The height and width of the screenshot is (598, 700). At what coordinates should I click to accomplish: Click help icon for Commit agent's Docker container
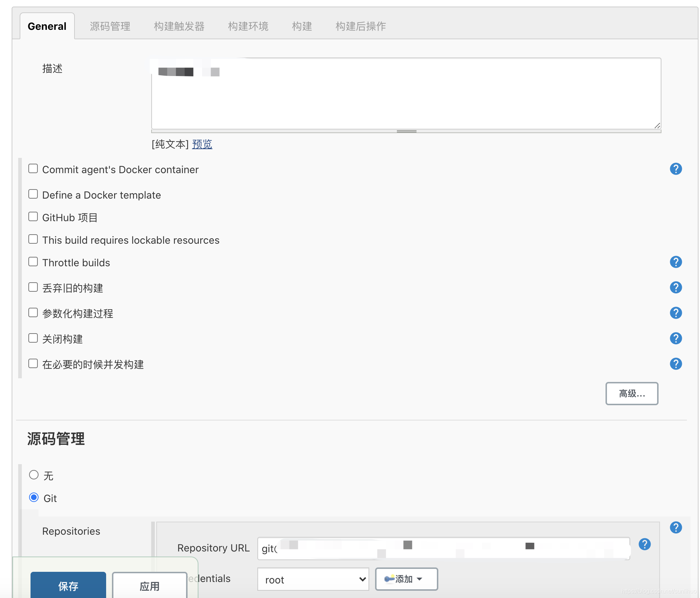pos(676,169)
